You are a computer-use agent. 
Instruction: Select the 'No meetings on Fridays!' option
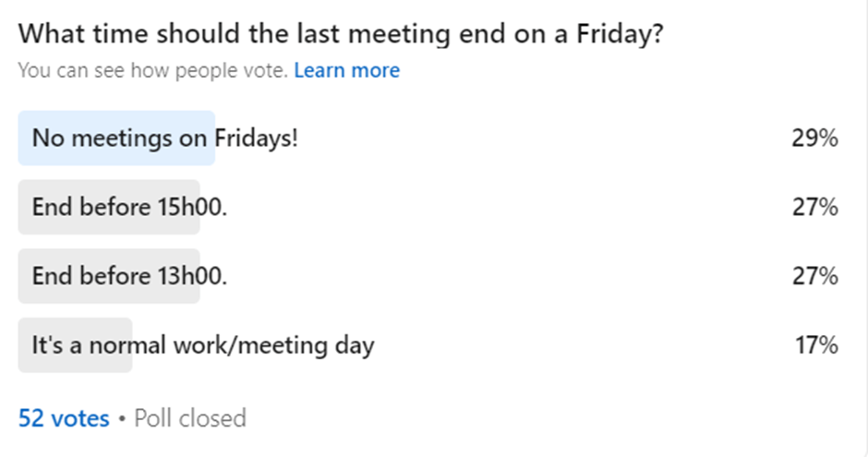[x=164, y=138]
